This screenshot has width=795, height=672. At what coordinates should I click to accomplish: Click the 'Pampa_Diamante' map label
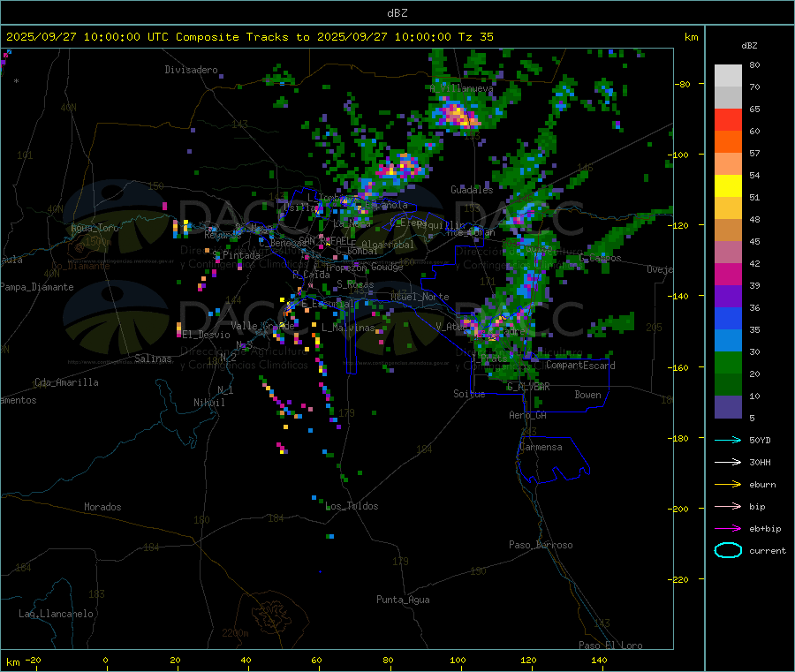point(37,287)
